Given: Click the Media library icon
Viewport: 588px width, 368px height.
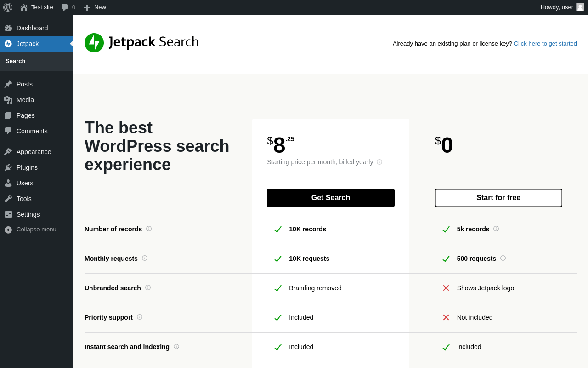Looking at the screenshot, I should click(x=8, y=100).
